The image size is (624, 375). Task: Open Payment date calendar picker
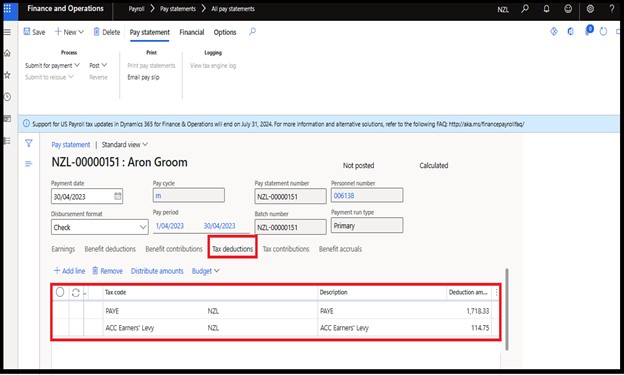click(118, 196)
